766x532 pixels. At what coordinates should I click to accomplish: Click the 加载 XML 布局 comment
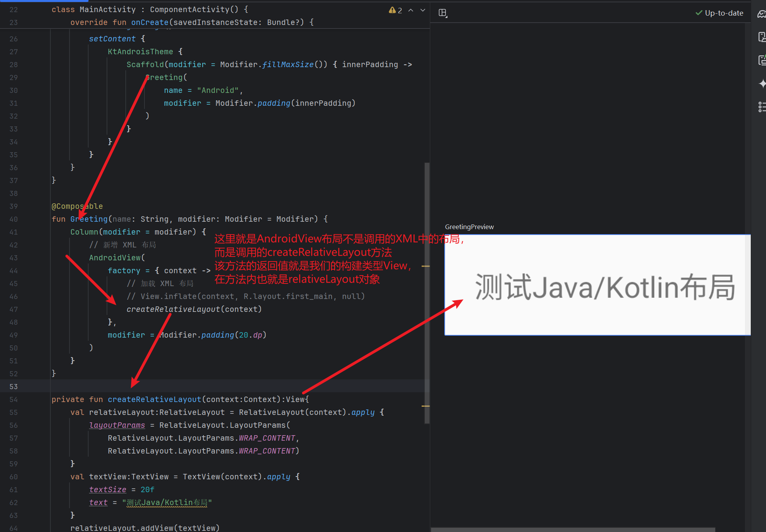(160, 283)
